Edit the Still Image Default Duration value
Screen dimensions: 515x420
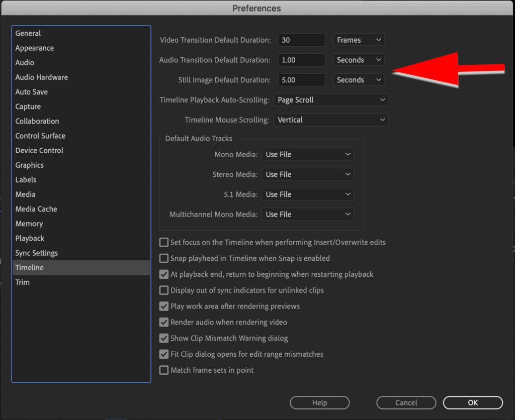point(302,80)
